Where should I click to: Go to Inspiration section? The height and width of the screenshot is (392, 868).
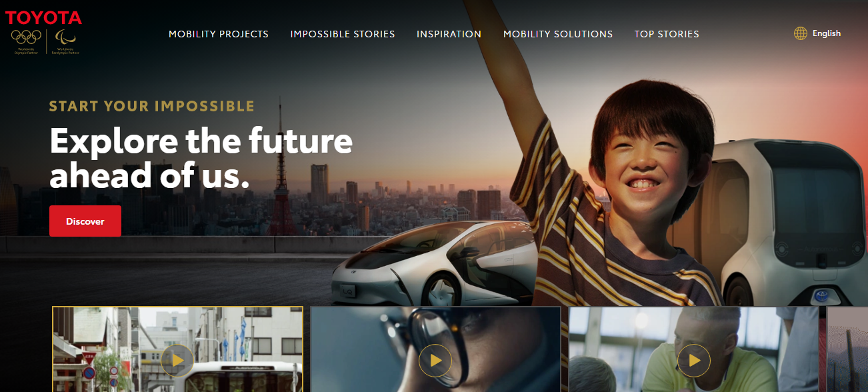pyautogui.click(x=449, y=34)
